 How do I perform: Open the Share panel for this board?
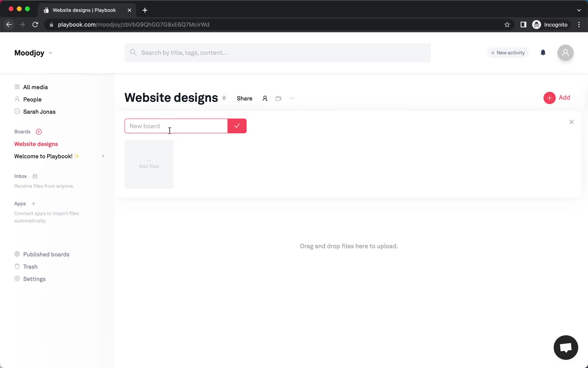pyautogui.click(x=244, y=98)
